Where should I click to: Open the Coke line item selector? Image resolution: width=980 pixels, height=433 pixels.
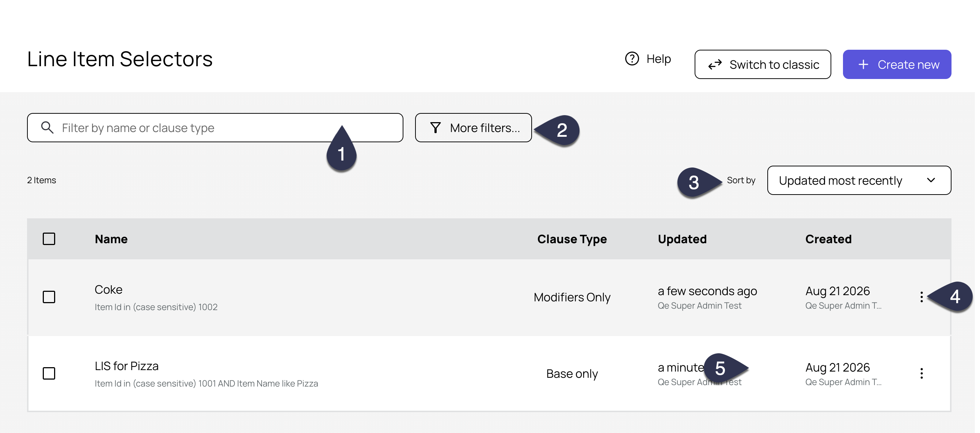pos(109,289)
